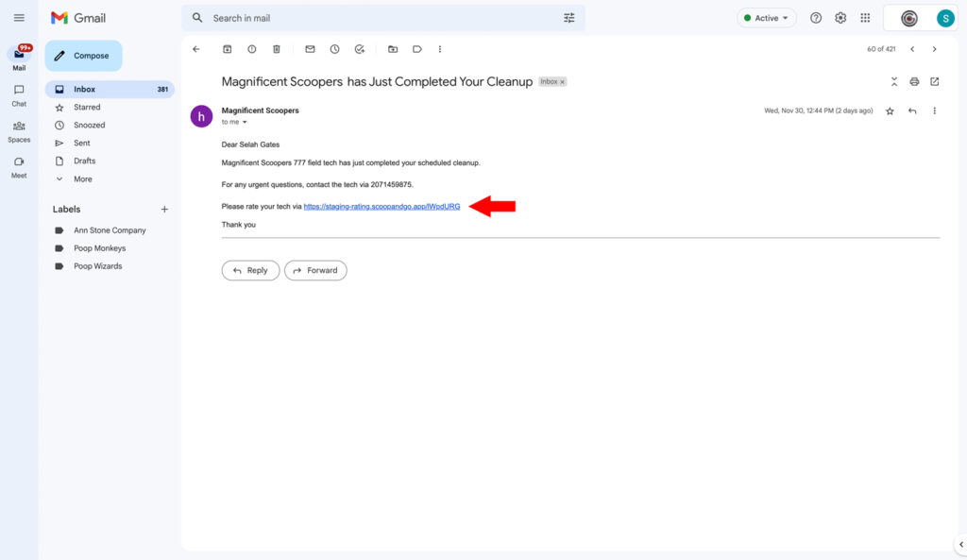Open the Starred folder
The width and height of the screenshot is (967, 560).
87,107
